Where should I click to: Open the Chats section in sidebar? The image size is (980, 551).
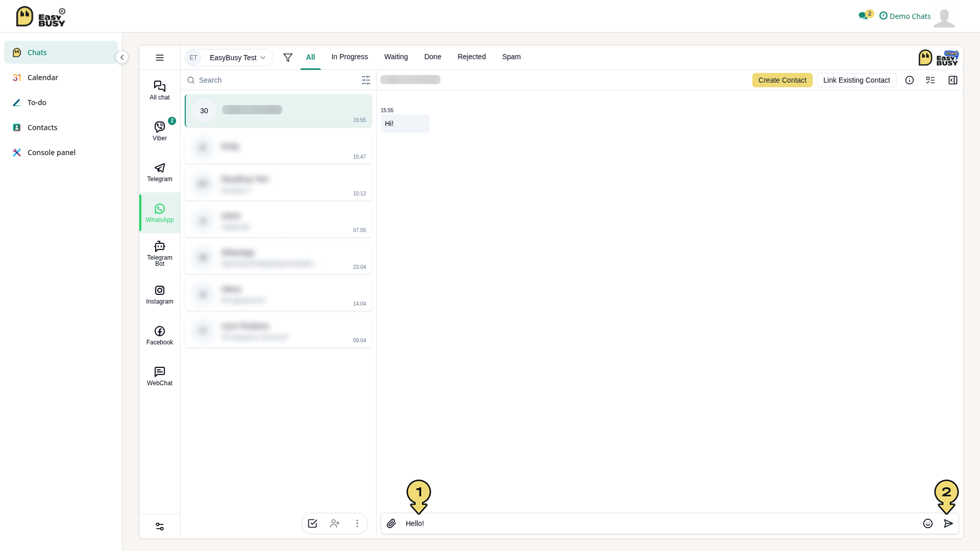(x=61, y=53)
